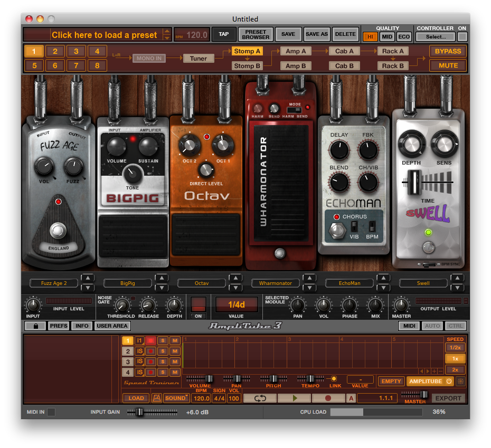The image size is (491, 448).
Task: Click up arrow beside Swell slot
Action: (x=457, y=278)
